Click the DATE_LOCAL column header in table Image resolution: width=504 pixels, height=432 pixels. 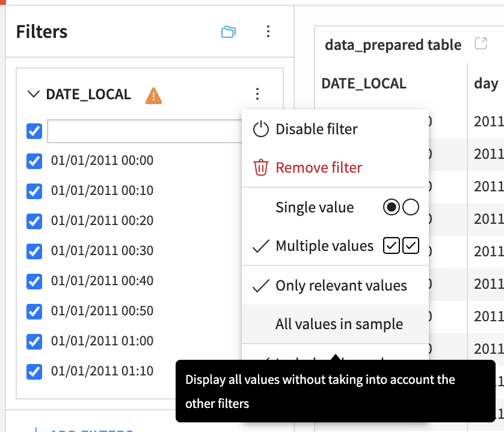point(364,84)
